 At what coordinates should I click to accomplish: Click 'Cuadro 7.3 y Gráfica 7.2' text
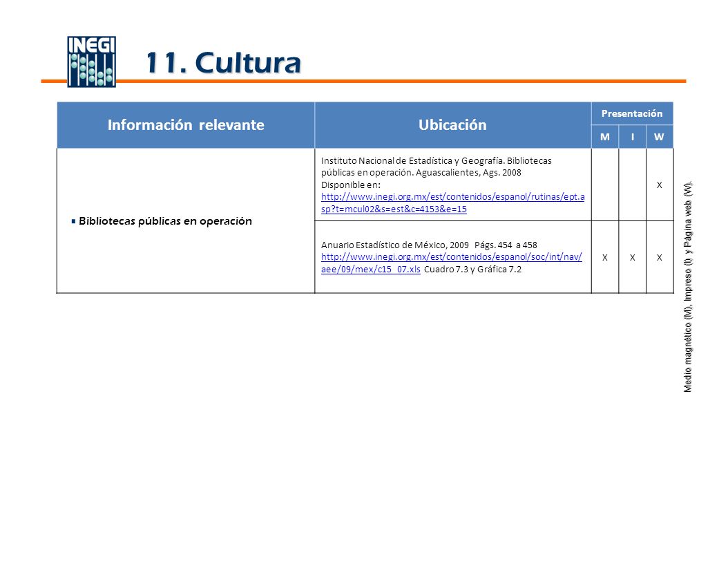(x=472, y=270)
